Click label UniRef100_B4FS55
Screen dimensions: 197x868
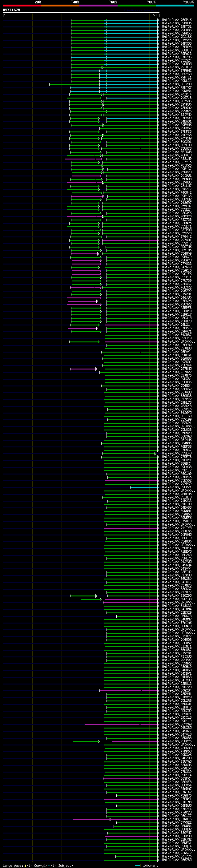coord(177,43)
